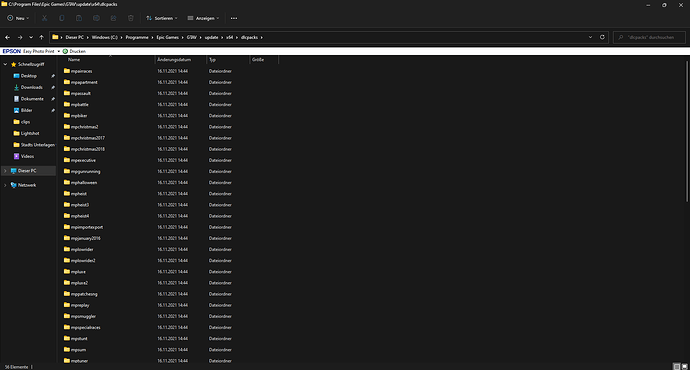The image size is (690, 370).
Task: Click GTAV in address breadcrumb
Action: [x=191, y=37]
